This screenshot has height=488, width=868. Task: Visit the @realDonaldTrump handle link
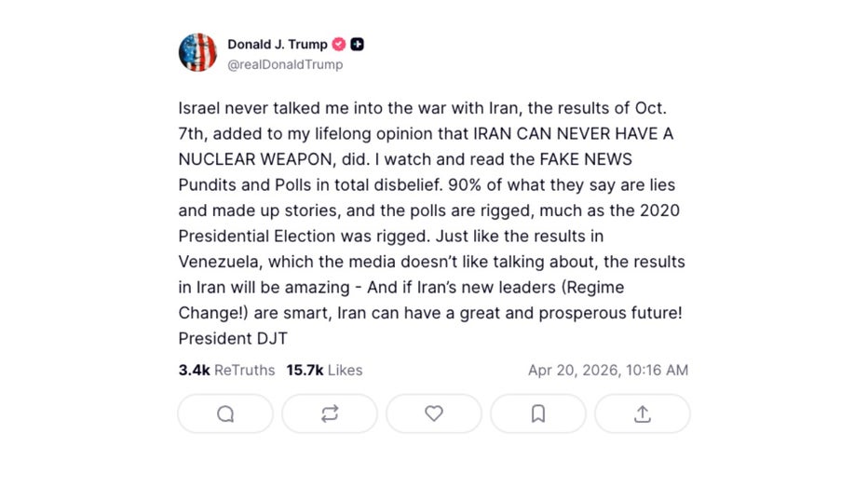(x=285, y=64)
